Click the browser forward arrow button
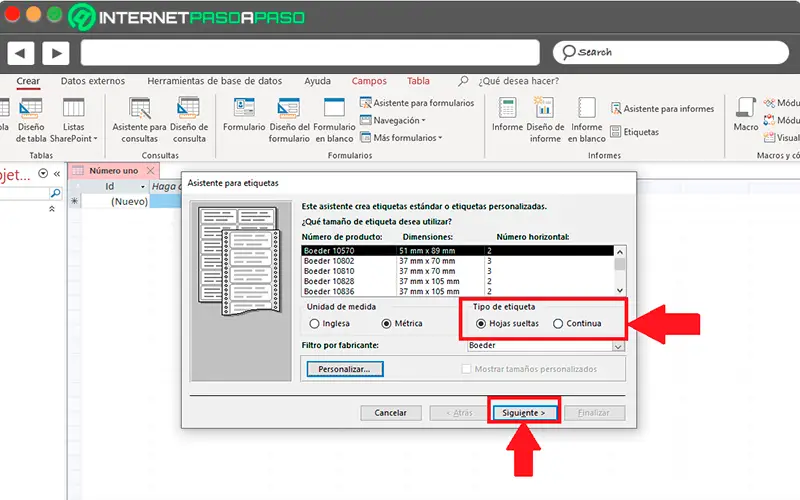 point(56,53)
